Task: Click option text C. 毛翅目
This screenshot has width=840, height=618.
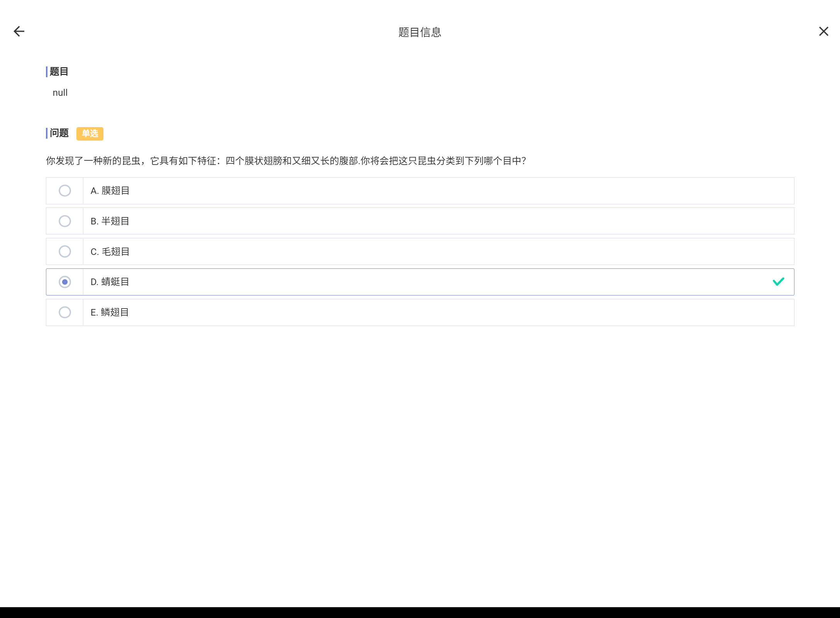Action: pyautogui.click(x=110, y=252)
